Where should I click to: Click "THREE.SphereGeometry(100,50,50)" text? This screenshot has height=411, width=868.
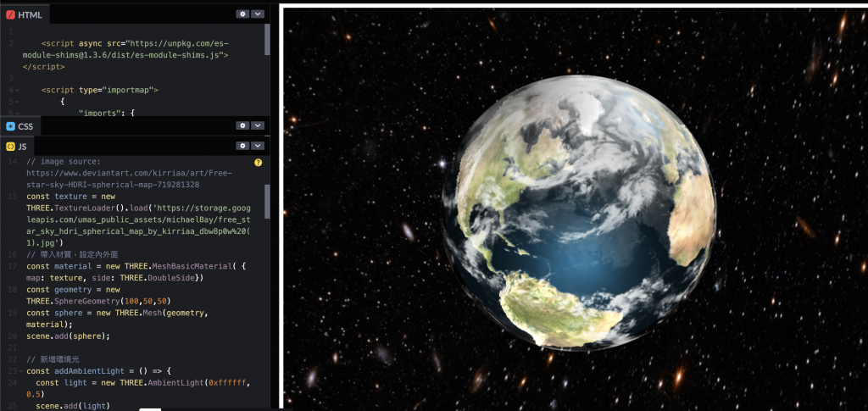pyautogui.click(x=98, y=301)
